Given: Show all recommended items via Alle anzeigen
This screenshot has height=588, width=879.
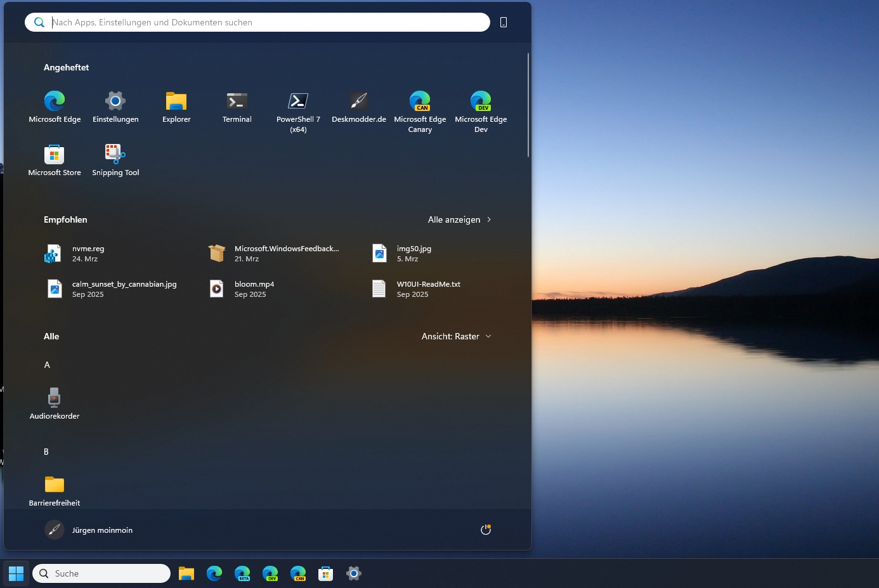Looking at the screenshot, I should 459,219.
